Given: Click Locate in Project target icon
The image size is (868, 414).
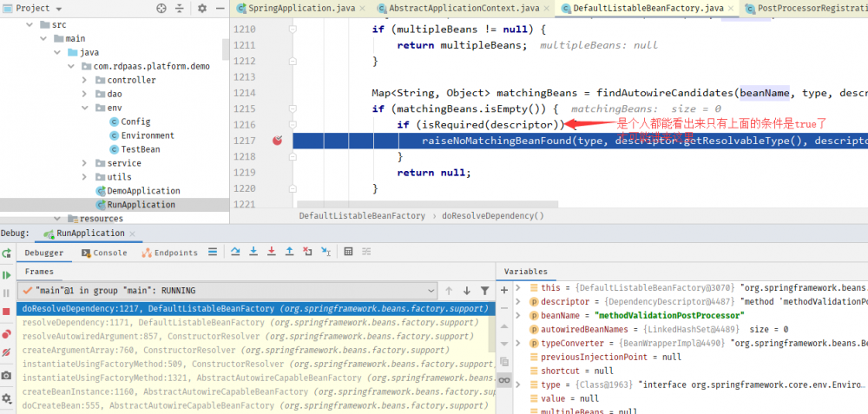Looking at the screenshot, I should 161,9.
